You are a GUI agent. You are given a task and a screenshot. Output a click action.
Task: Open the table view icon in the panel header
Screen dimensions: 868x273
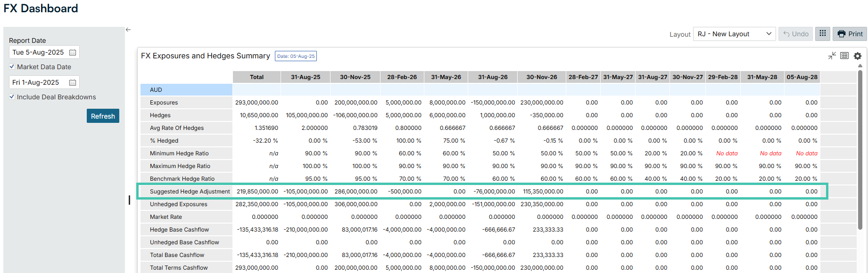pos(844,56)
